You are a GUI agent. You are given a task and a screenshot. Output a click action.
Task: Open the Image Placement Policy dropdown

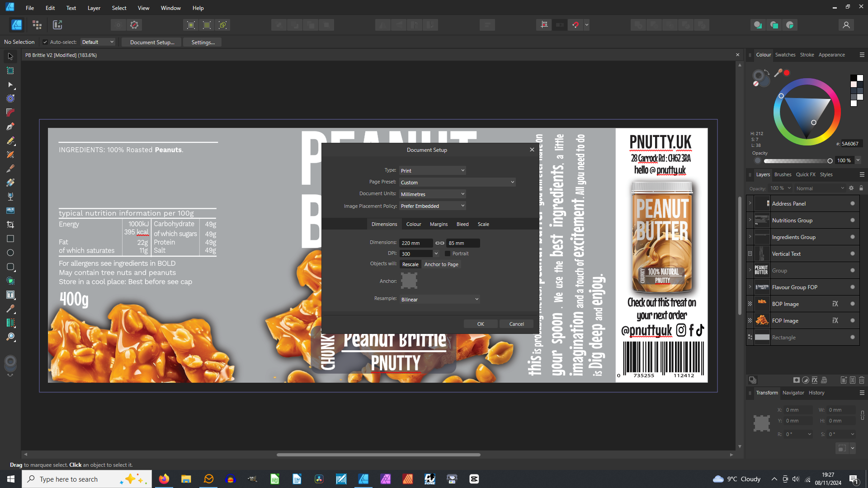point(433,206)
